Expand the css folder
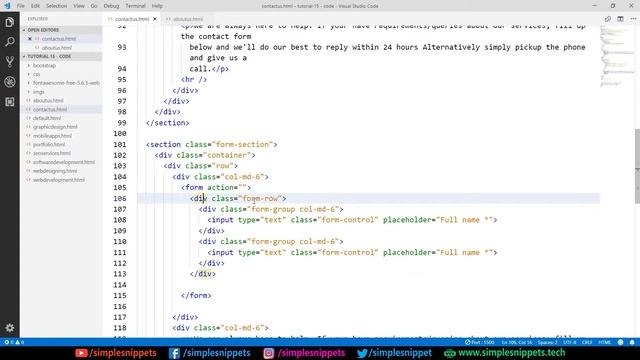Viewport: 640px width, 360px height. pos(37,74)
